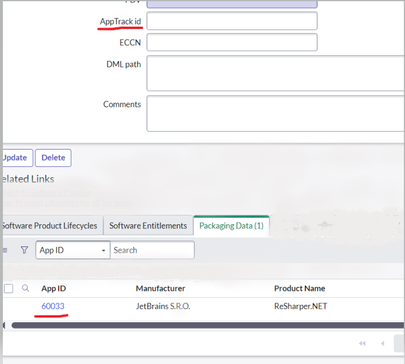Click the Comments label
405x364 pixels.
pos(122,104)
